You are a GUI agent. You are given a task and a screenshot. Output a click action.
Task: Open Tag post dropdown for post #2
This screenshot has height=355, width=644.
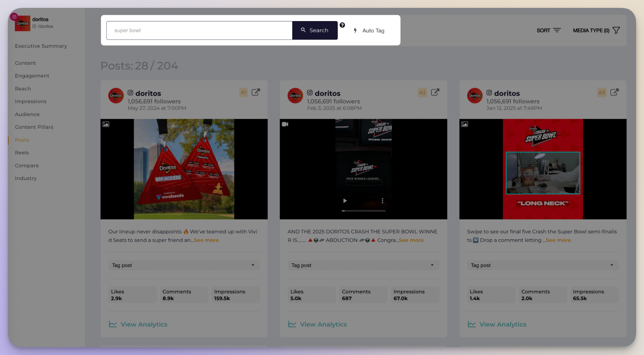pyautogui.click(x=363, y=265)
